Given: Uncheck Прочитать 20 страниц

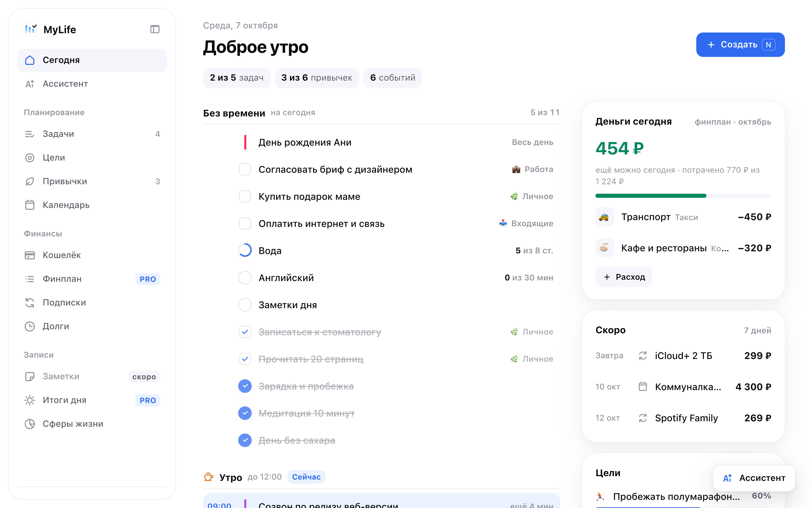Looking at the screenshot, I should pyautogui.click(x=245, y=359).
